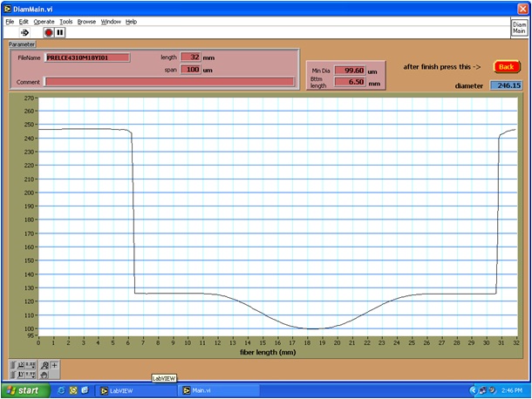Open the Tools menu

(x=66, y=21)
